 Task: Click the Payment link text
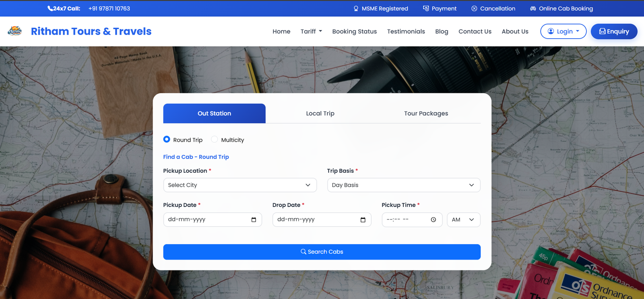coord(444,8)
